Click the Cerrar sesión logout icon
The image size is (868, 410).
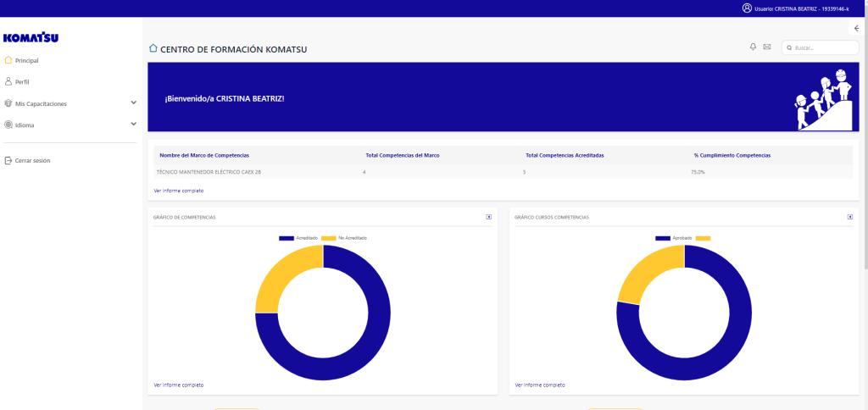(8, 160)
